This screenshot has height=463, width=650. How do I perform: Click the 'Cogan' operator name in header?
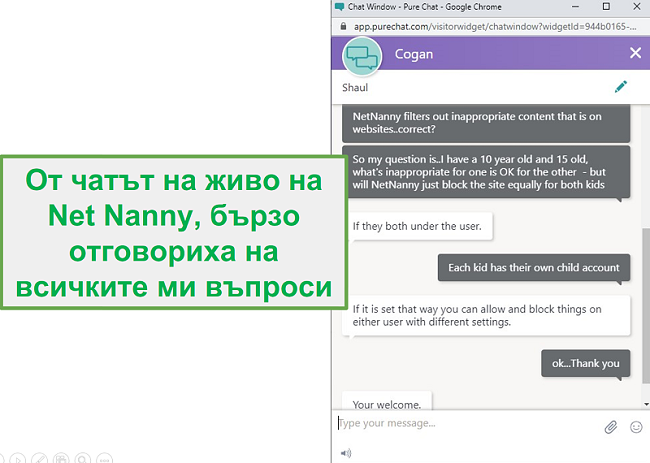click(x=414, y=54)
